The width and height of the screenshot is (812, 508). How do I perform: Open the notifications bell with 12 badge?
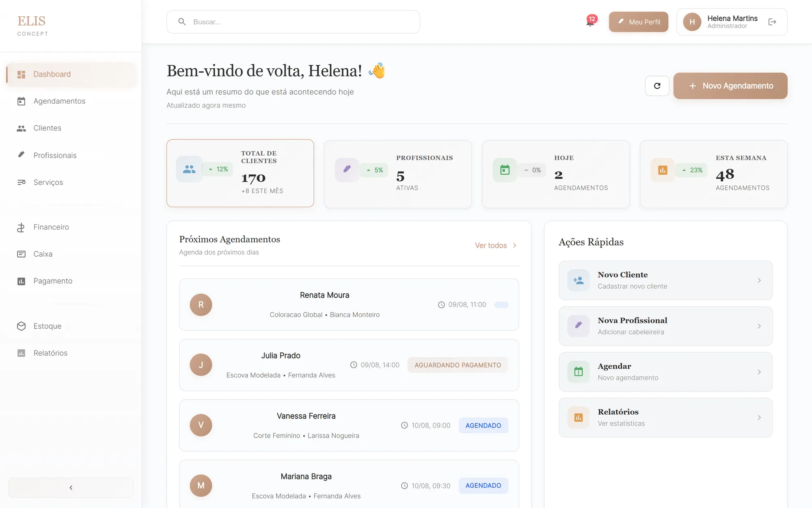[591, 22]
